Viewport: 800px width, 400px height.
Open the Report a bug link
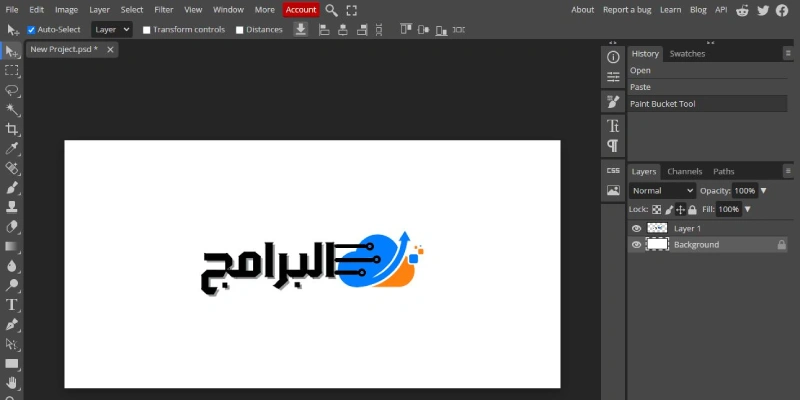coord(629,10)
